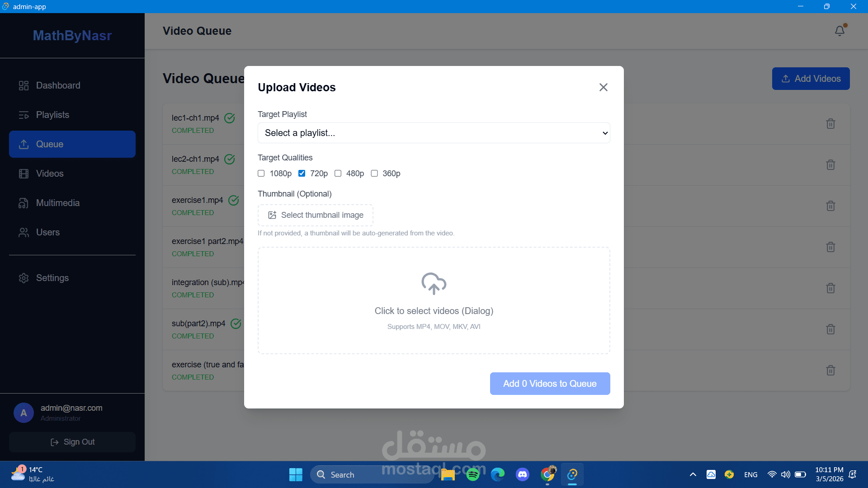Open the Target Playlist dropdown

tap(434, 133)
